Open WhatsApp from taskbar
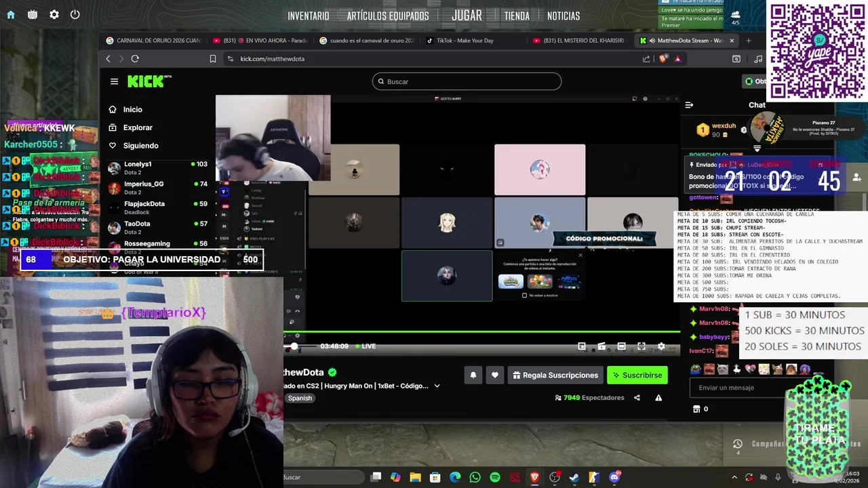 point(475,477)
